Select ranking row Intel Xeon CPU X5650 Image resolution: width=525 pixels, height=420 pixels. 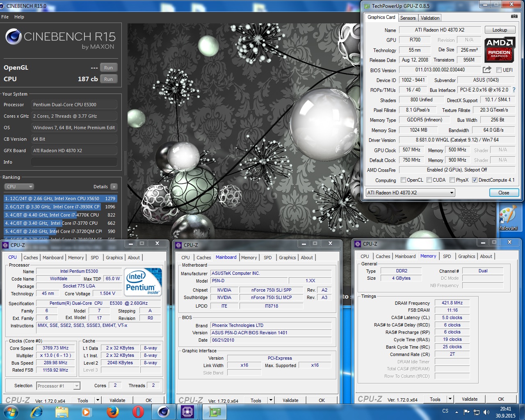[x=60, y=199]
